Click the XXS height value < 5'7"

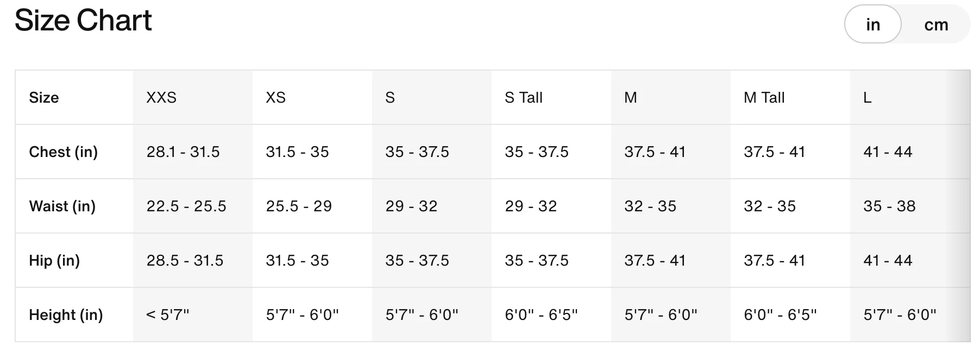pyautogui.click(x=168, y=315)
